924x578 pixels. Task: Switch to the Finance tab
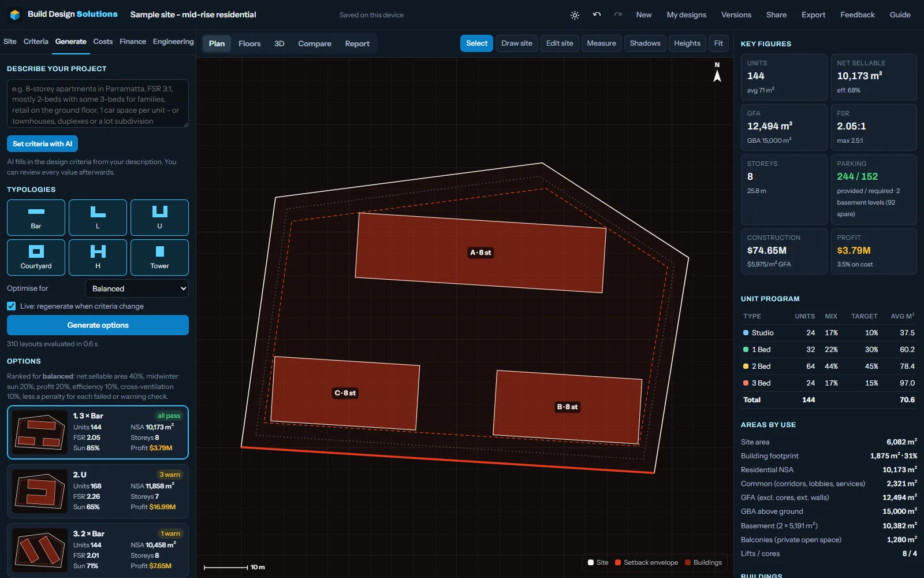(133, 42)
